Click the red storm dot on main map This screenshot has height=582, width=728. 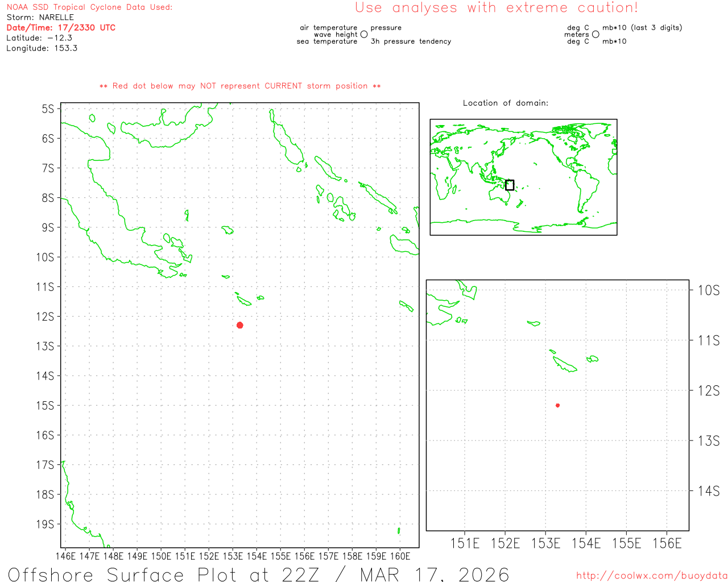click(240, 325)
